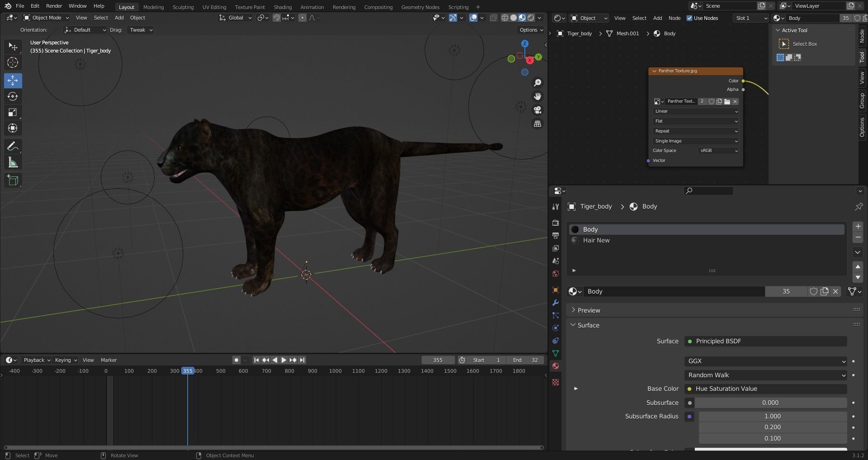
Task: Open the Global transform orientation dropdown
Action: click(235, 18)
